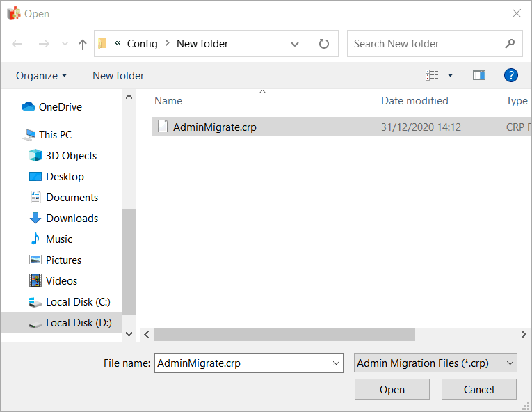Open the Admin Migration Files type dropdown

[435, 363]
